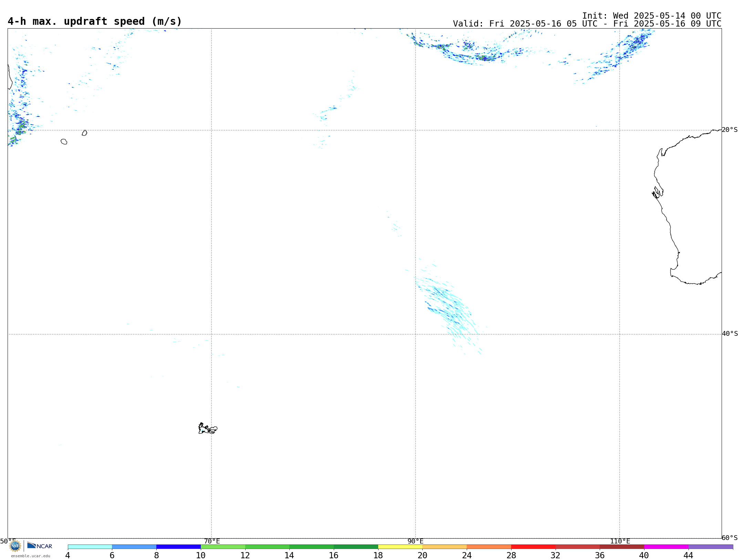Select the bright red 28–32 colorbar swatch
The width and height of the screenshot is (744, 560).
point(533,547)
